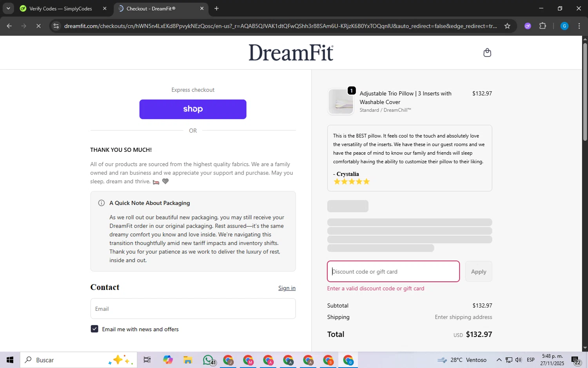View site information icon in address bar
The image size is (588, 368).
(56, 26)
